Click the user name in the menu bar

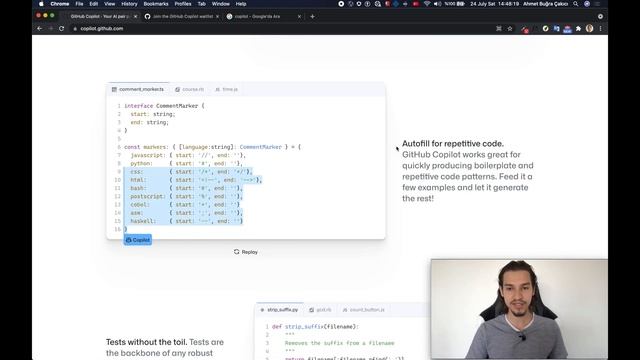545,4
